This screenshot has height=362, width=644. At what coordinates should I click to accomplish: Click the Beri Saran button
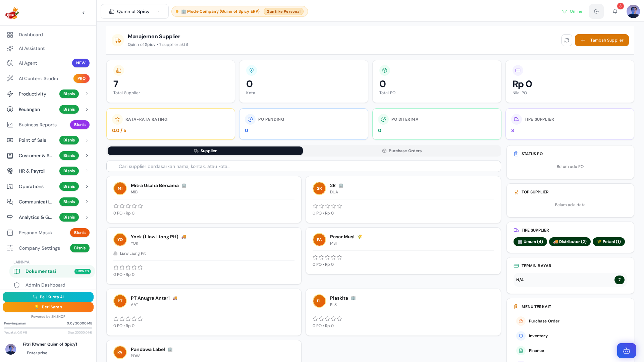pos(48,307)
